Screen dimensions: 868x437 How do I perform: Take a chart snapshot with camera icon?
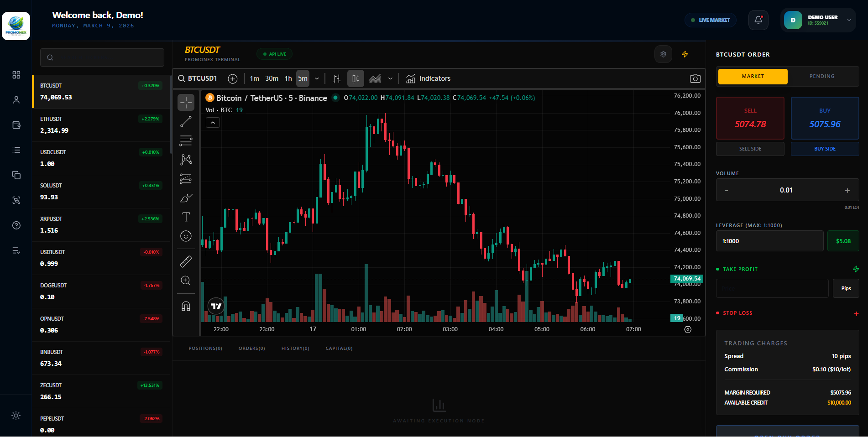[695, 78]
